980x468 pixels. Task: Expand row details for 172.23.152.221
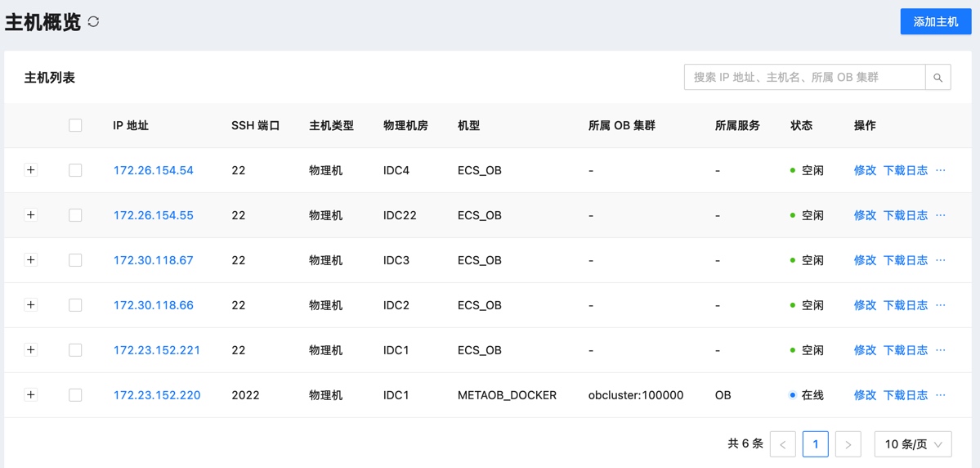tap(30, 350)
